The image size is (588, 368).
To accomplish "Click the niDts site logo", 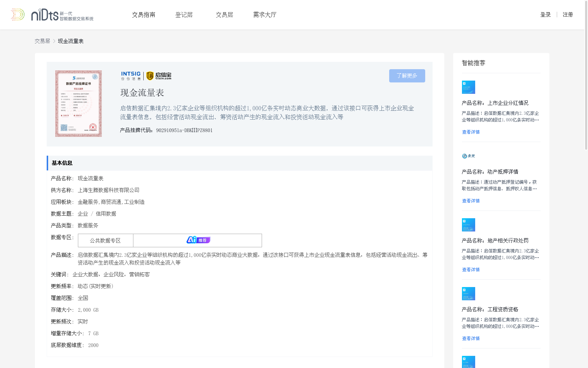I will (52, 15).
